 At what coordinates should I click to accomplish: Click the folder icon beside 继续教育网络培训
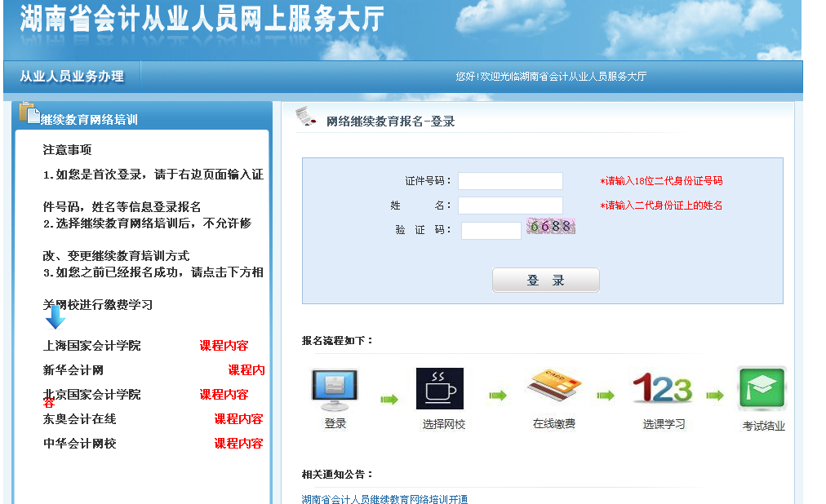pos(29,113)
